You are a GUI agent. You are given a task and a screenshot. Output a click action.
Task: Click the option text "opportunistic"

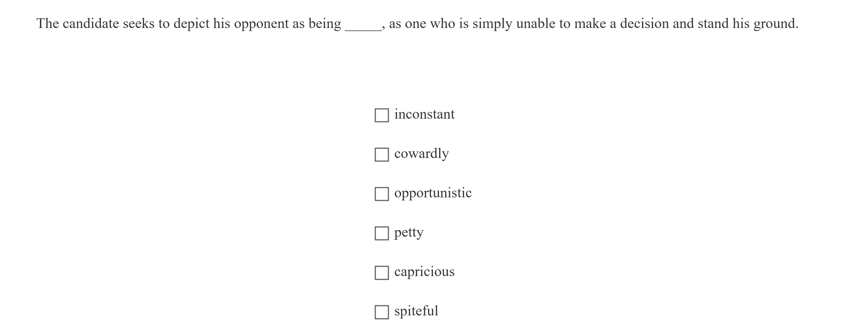pos(433,193)
